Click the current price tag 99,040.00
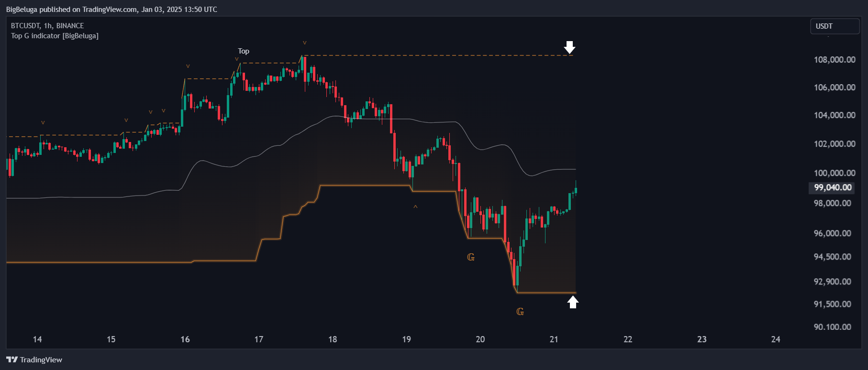868x370 pixels. pyautogui.click(x=833, y=187)
